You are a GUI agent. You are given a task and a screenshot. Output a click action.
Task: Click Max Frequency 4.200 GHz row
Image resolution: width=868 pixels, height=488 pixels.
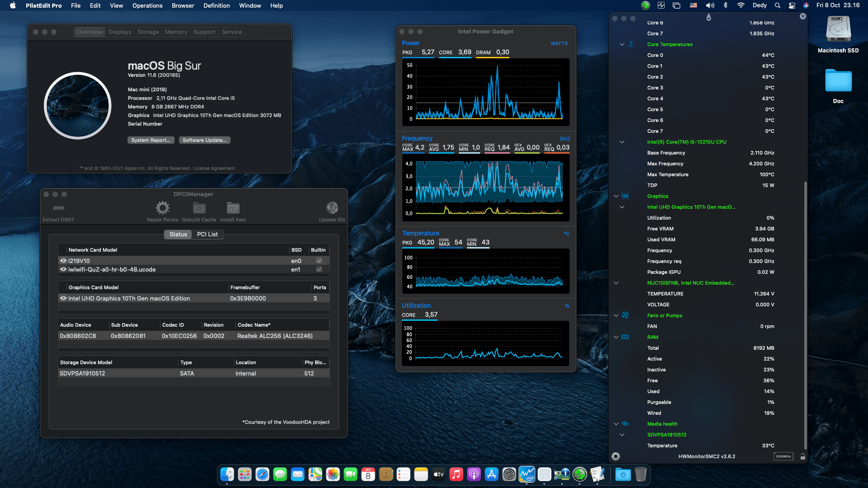(711, 164)
